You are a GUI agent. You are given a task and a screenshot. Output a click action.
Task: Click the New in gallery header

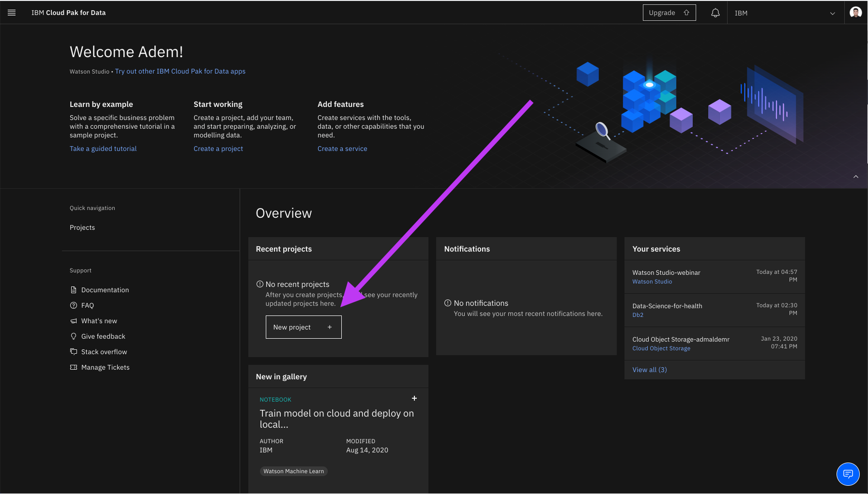click(338, 376)
